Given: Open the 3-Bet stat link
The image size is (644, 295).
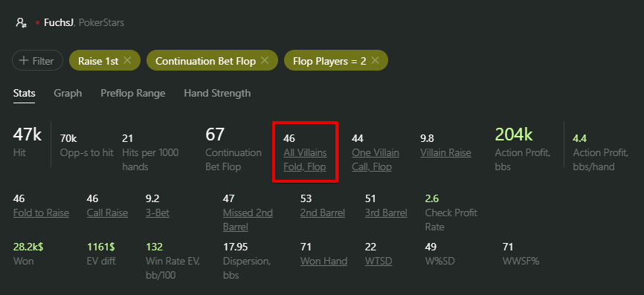Looking at the screenshot, I should click(158, 213).
